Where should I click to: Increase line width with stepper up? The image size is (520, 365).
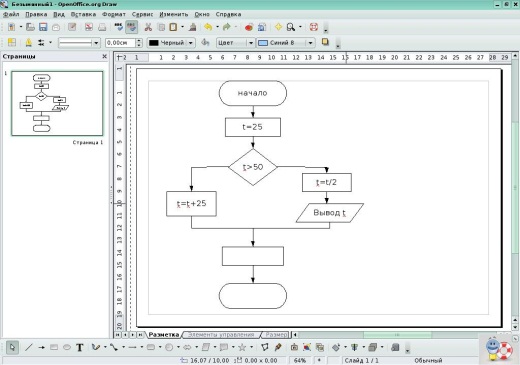click(139, 41)
